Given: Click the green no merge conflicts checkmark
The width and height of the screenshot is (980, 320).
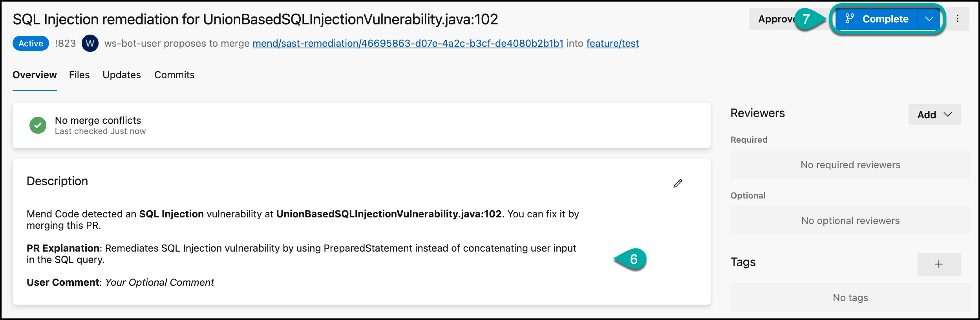Looking at the screenshot, I should (x=38, y=125).
